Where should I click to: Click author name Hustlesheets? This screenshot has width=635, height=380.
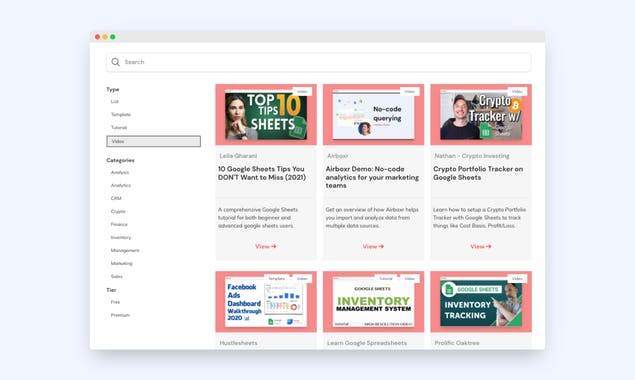pos(239,343)
